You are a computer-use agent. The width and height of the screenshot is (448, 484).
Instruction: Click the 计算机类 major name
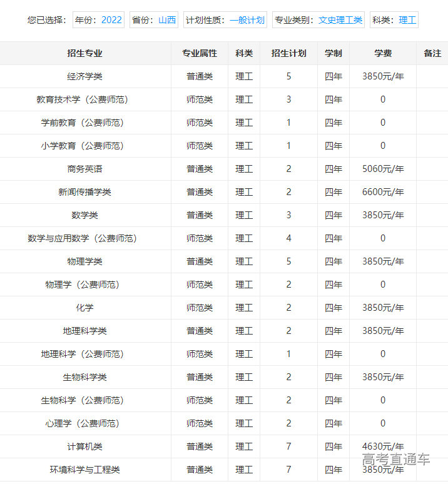pos(85,446)
